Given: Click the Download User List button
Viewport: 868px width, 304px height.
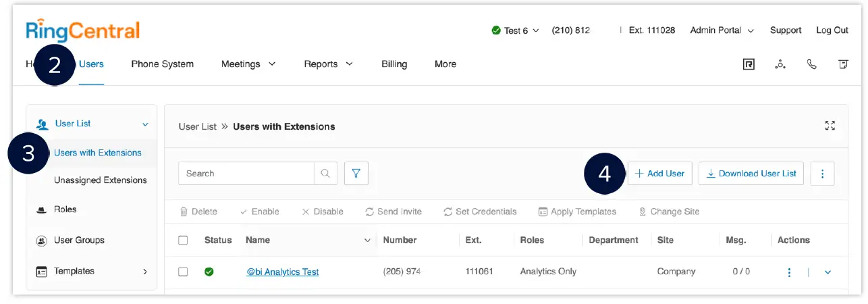Looking at the screenshot, I should point(751,174).
